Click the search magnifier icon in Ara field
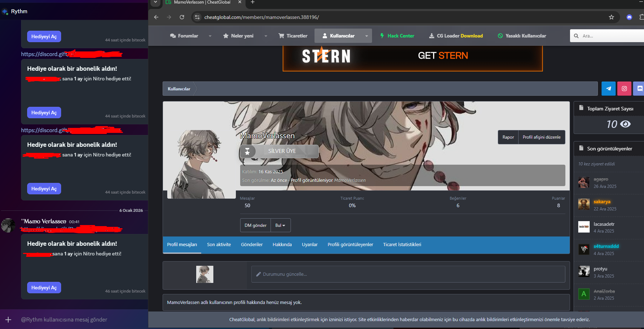This screenshot has width=644, height=329. click(x=576, y=36)
